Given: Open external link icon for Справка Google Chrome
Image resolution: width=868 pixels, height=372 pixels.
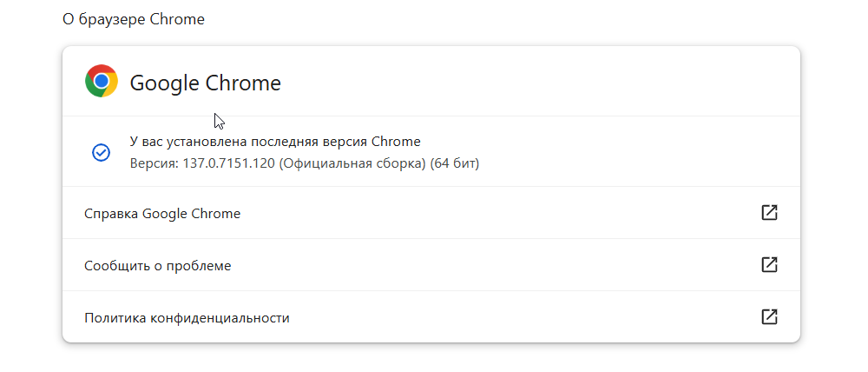Looking at the screenshot, I should click(769, 213).
